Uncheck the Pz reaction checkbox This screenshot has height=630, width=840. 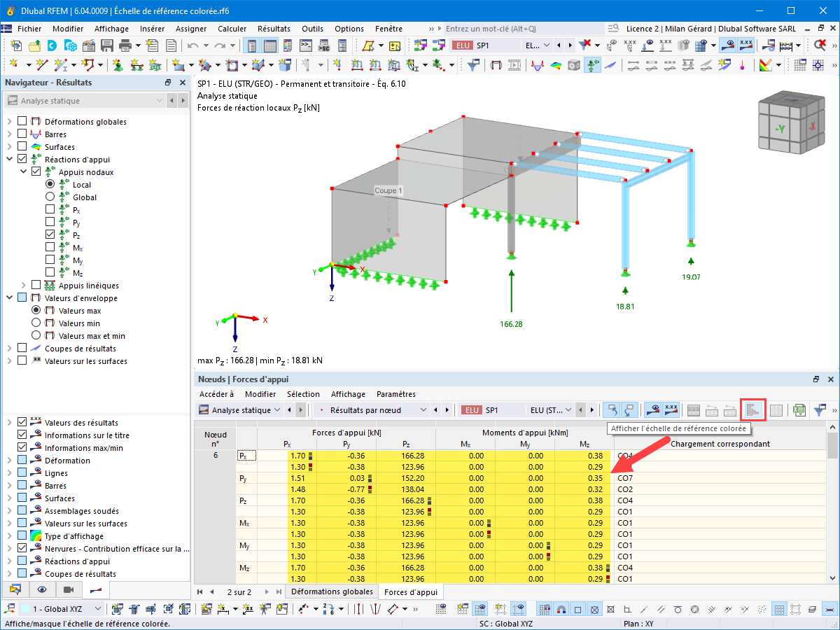tap(50, 235)
